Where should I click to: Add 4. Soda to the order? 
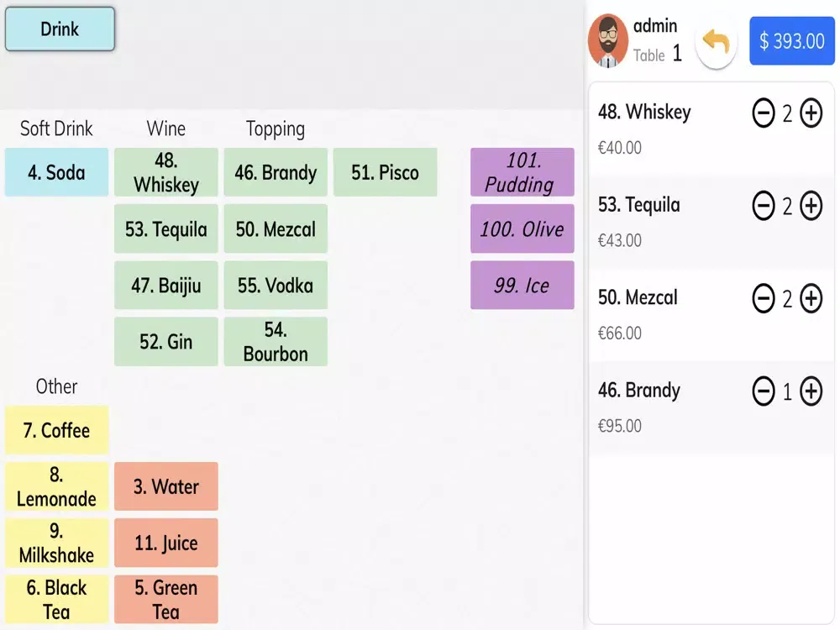[x=56, y=172]
